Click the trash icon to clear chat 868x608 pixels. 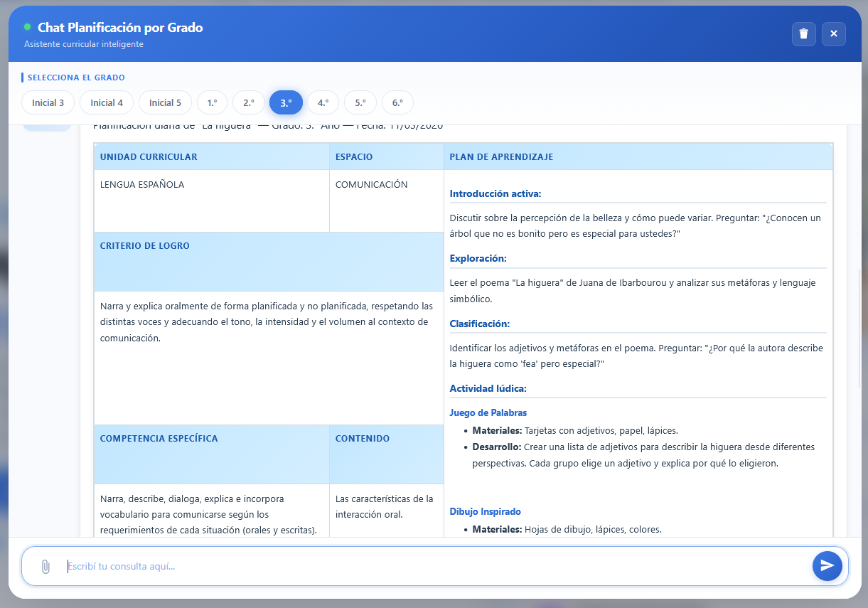pyautogui.click(x=803, y=34)
